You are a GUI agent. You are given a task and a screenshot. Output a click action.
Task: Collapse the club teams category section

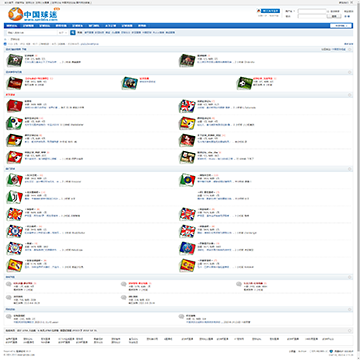[x=350, y=169]
